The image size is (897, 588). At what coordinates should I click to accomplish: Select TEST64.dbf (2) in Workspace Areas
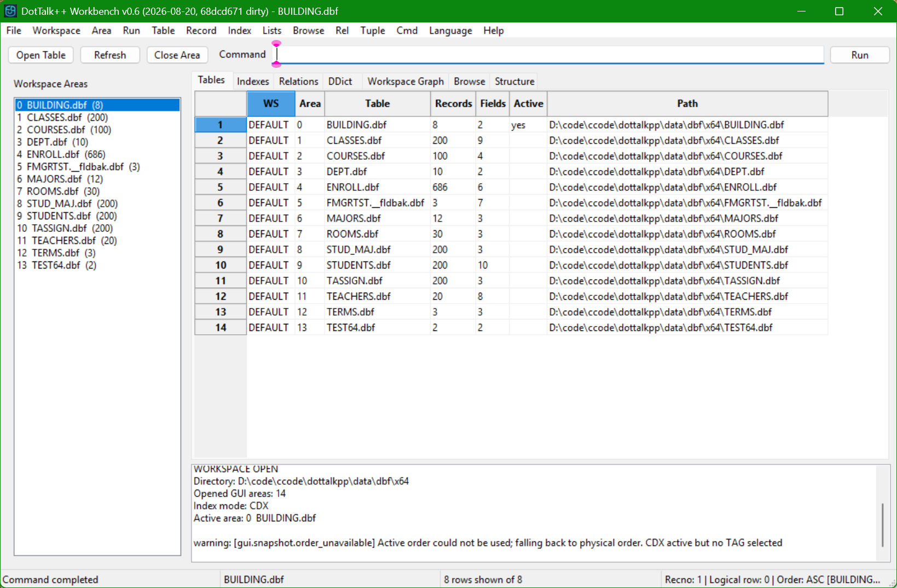pyautogui.click(x=97, y=265)
